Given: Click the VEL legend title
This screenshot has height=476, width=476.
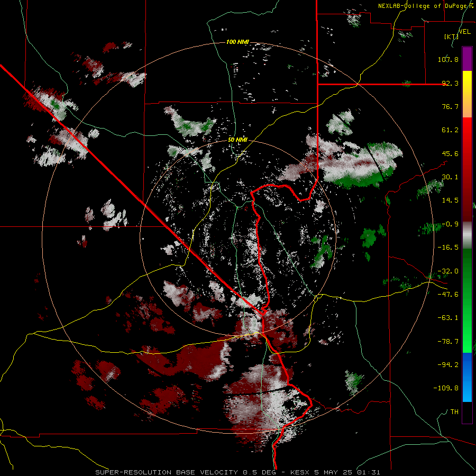Looking at the screenshot, I should click(464, 32).
